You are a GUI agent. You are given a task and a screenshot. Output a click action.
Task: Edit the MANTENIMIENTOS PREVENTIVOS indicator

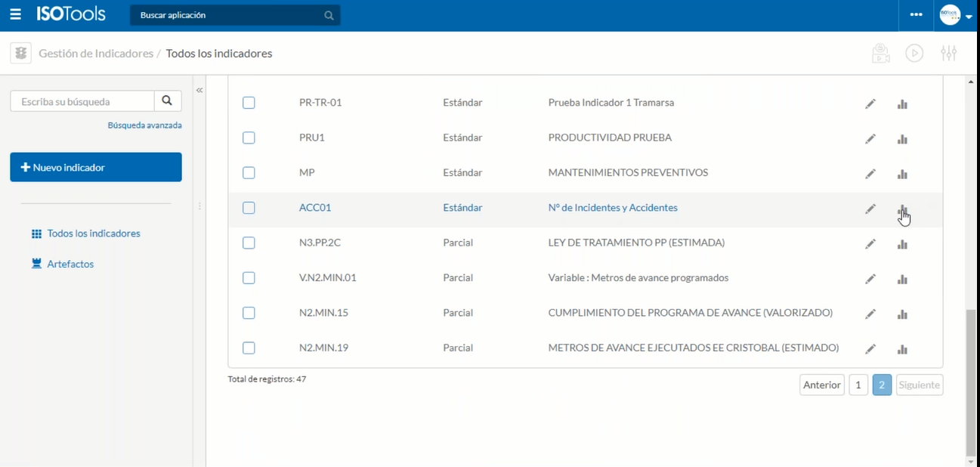[x=870, y=174]
